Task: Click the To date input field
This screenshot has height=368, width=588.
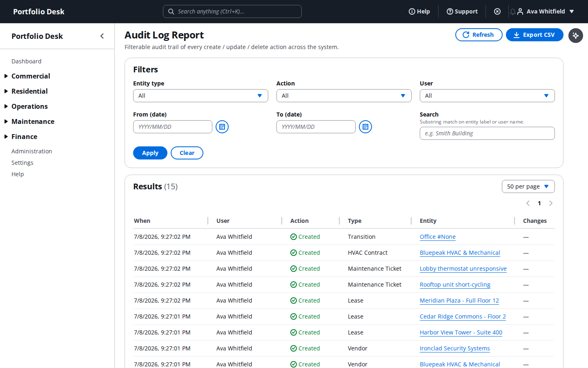Action: [316, 127]
